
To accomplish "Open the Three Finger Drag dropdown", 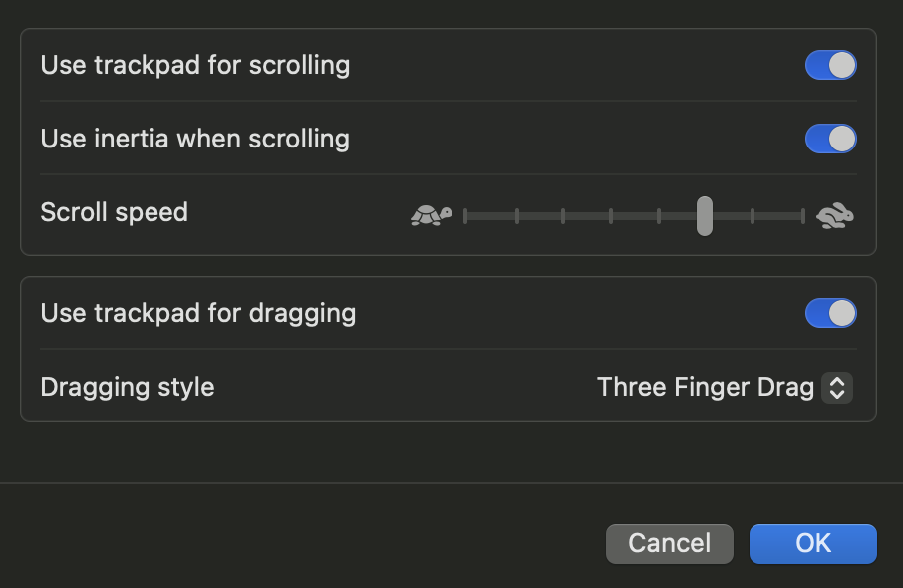I will tap(724, 387).
